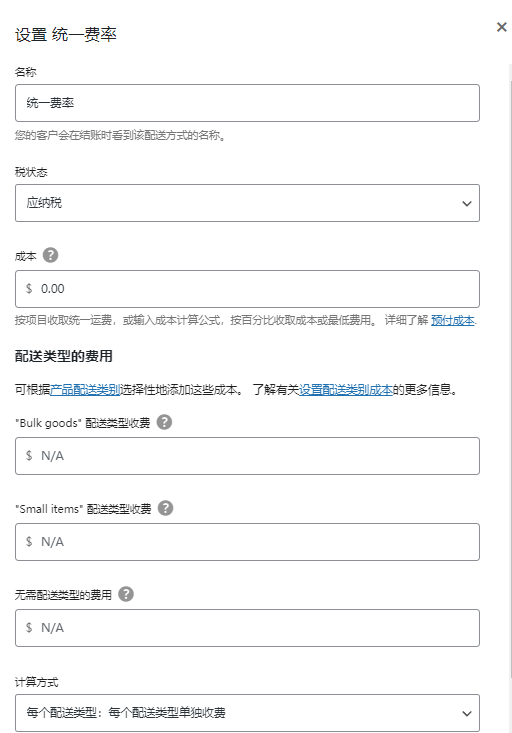Click the dollar sign in 成本 field
Viewport: 512px width, 733px height.
[x=29, y=289]
